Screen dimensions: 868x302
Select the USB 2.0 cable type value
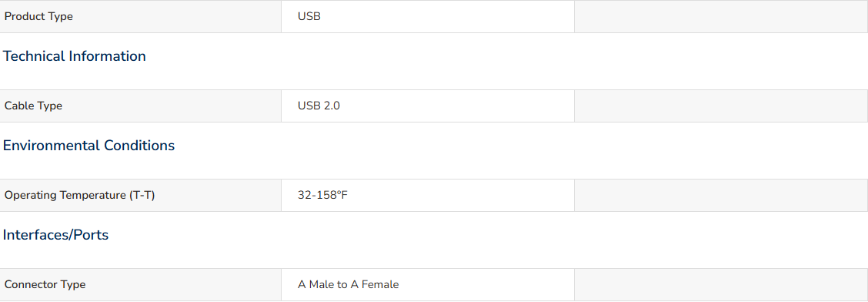click(x=319, y=106)
